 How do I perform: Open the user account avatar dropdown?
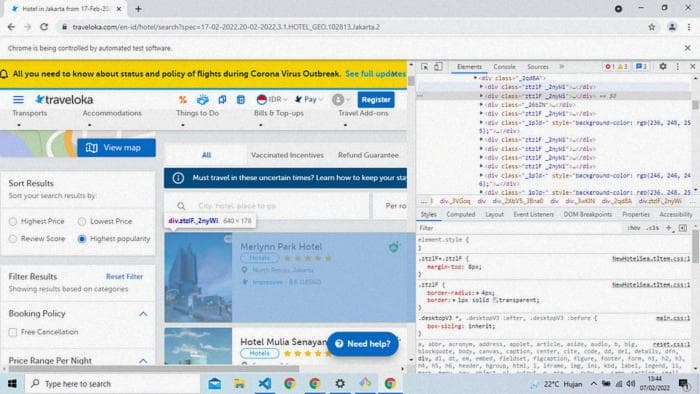pos(341,100)
